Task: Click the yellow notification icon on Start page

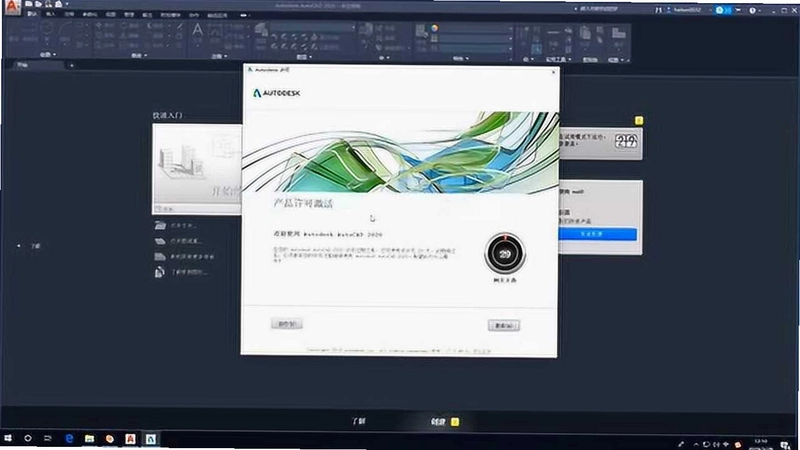Action: 639,120
